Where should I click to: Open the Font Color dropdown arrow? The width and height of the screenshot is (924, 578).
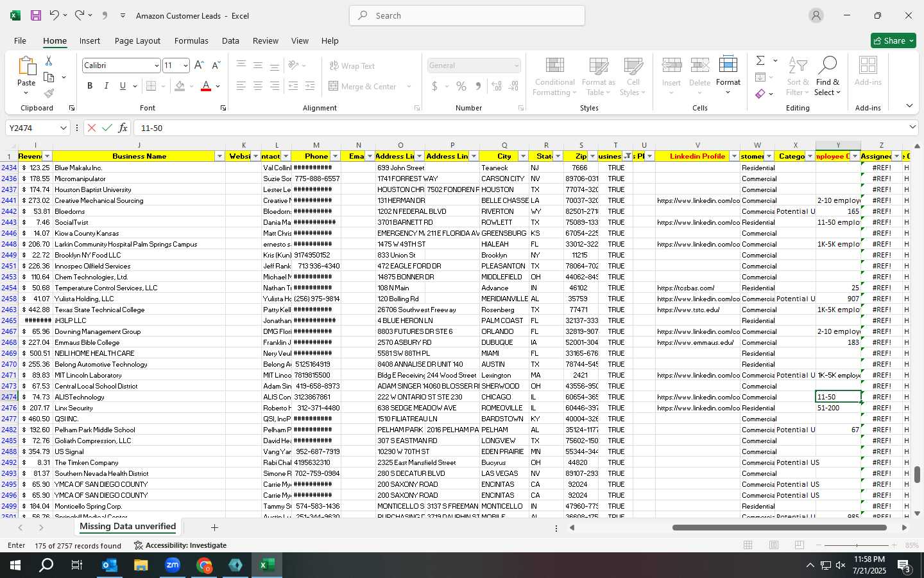[x=218, y=86]
